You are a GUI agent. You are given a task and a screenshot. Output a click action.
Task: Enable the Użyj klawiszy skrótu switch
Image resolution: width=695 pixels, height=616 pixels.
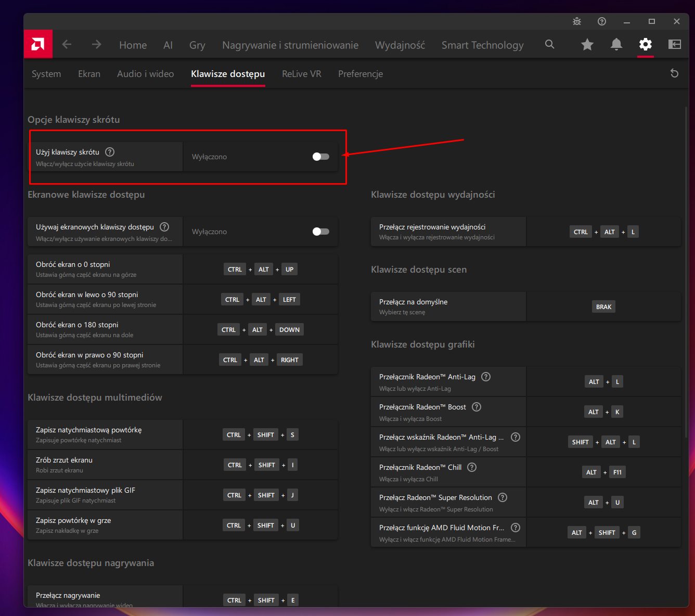[x=321, y=157]
